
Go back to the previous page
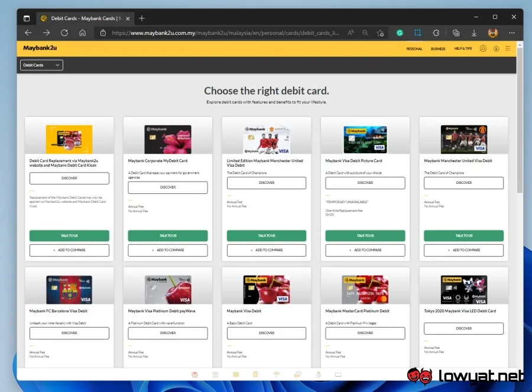point(28,33)
